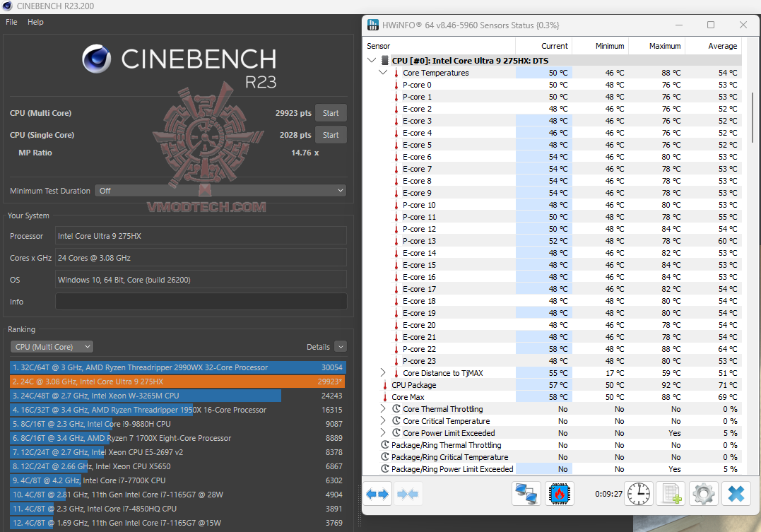Select CPU Package sensor row

coord(553,385)
